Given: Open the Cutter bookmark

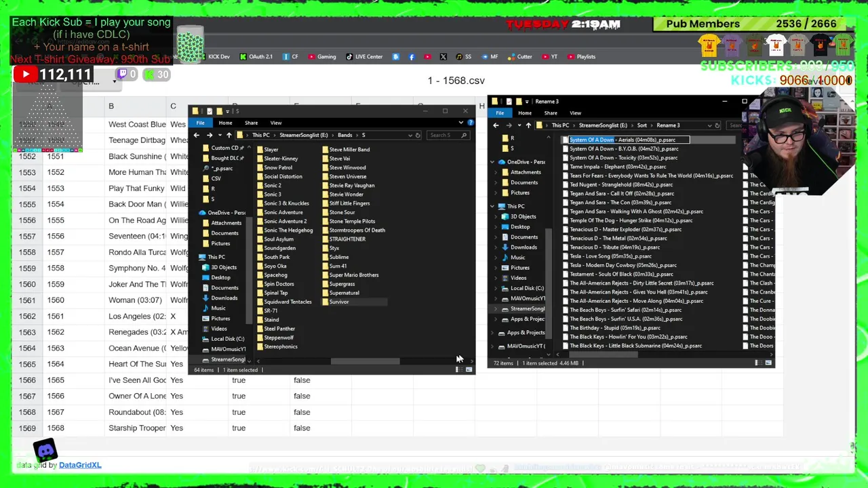Looking at the screenshot, I should 520,57.
